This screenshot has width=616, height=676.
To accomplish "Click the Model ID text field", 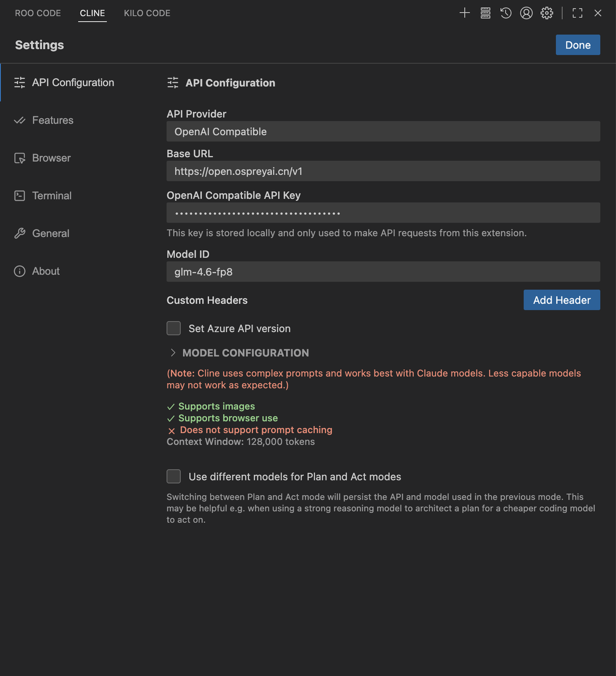I will pyautogui.click(x=383, y=272).
